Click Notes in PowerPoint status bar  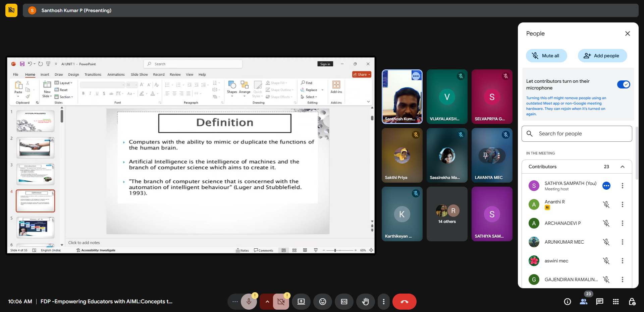click(242, 250)
